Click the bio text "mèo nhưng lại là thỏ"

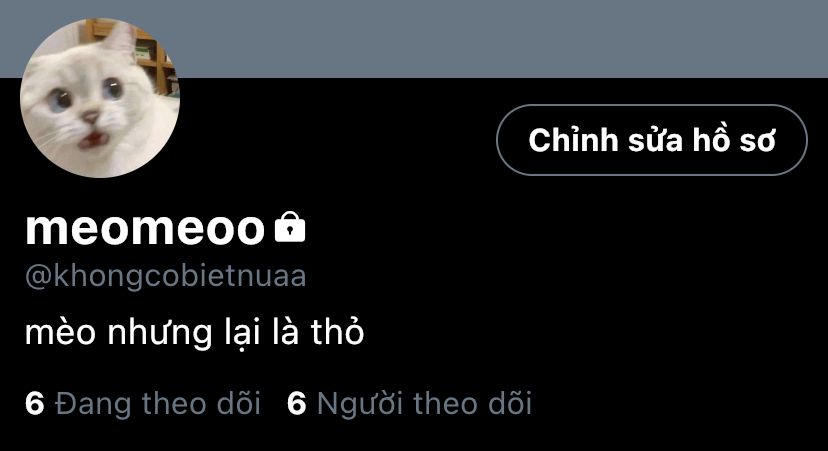pyautogui.click(x=195, y=333)
